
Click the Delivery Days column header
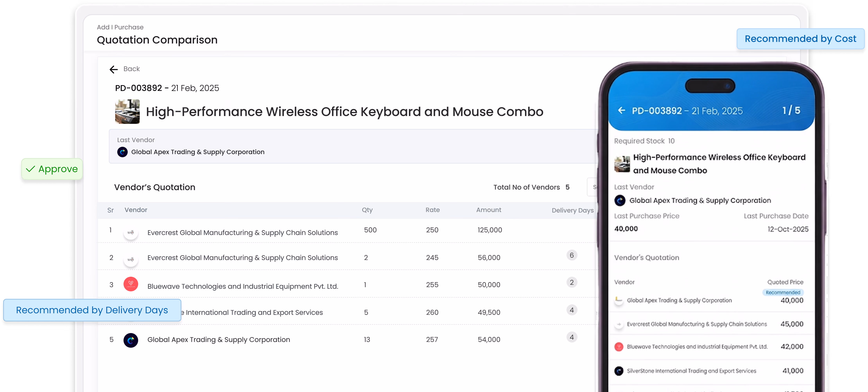(572, 210)
